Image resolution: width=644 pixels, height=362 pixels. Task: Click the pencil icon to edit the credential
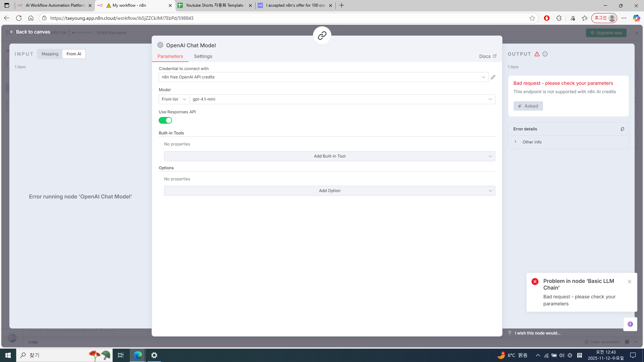tap(493, 77)
